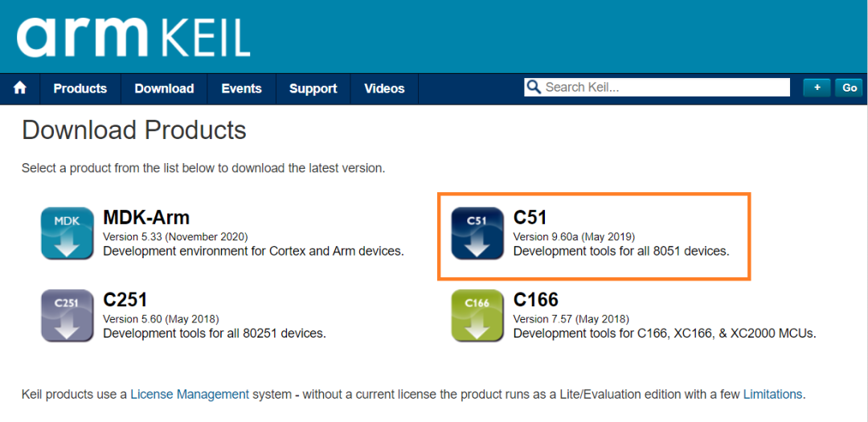
Task: Click the arm KEIL logo
Action: coord(133,37)
